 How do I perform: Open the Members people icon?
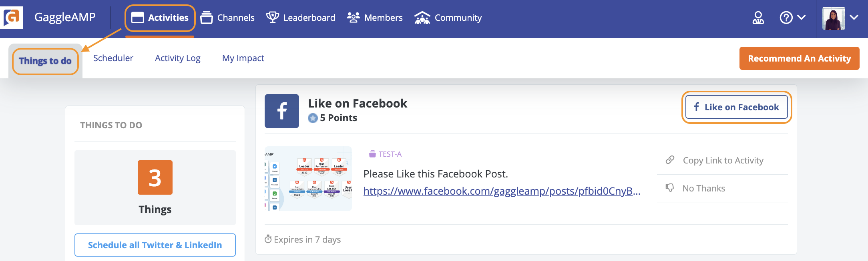pyautogui.click(x=353, y=18)
